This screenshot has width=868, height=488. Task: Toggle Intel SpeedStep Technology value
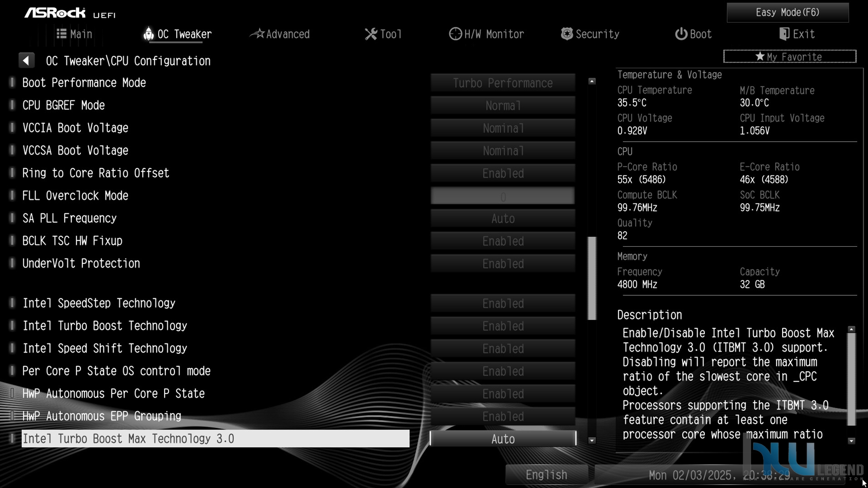click(503, 303)
